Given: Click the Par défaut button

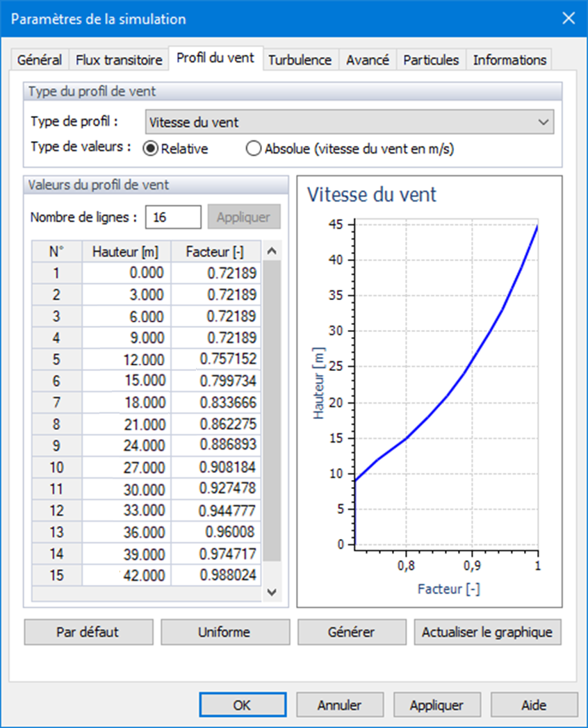Looking at the screenshot, I should [x=88, y=632].
